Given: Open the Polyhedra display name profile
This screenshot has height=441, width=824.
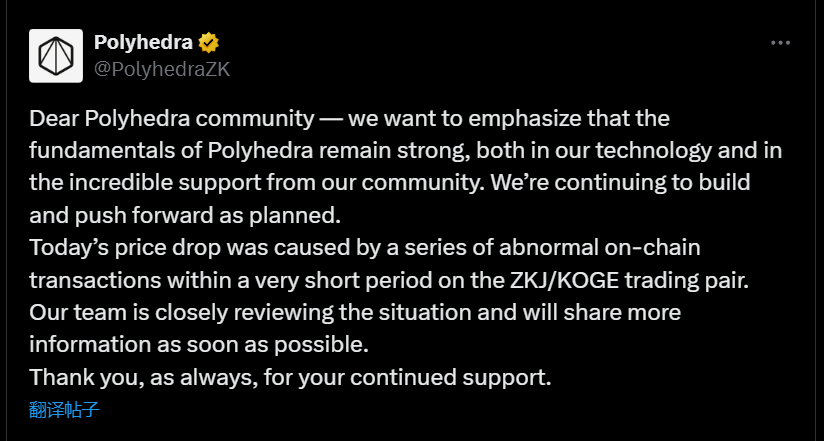Looking at the screenshot, I should pyautogui.click(x=144, y=43).
